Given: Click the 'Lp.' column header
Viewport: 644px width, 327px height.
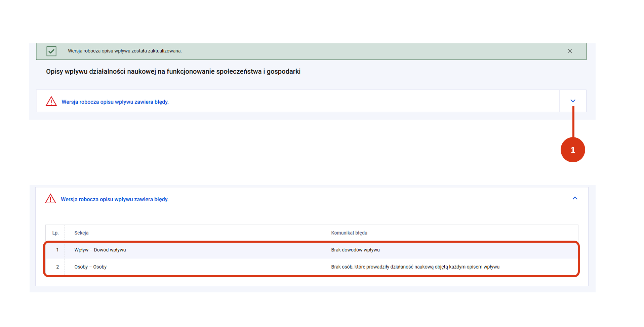Looking at the screenshot, I should tap(55, 233).
